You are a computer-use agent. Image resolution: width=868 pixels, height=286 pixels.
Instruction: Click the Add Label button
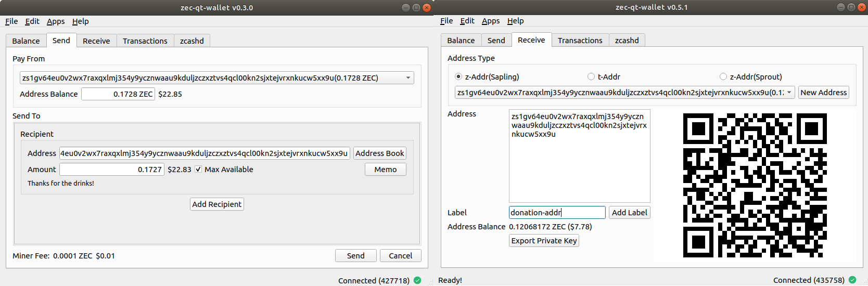coord(629,213)
